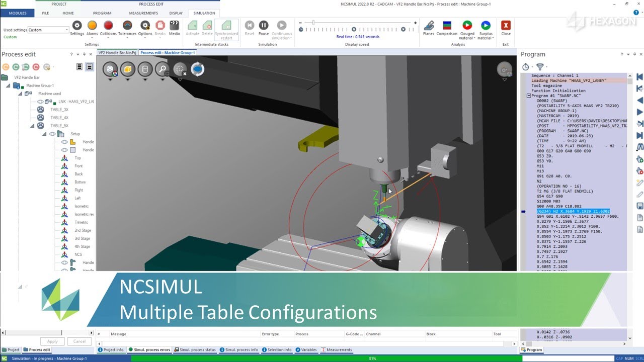Click the Measurements bottom tab
Image resolution: width=644 pixels, height=362 pixels.
click(x=336, y=350)
